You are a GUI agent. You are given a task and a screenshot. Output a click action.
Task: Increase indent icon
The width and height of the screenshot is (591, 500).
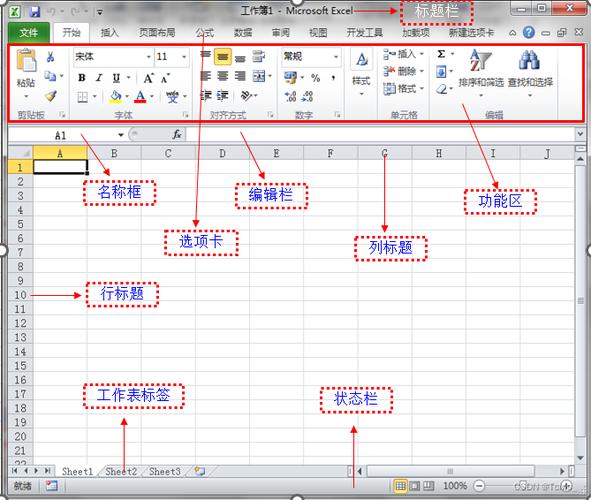(x=222, y=96)
